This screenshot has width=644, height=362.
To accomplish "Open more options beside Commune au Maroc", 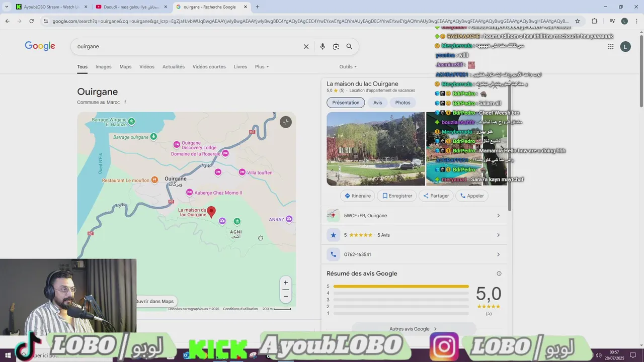I will 125,102.
